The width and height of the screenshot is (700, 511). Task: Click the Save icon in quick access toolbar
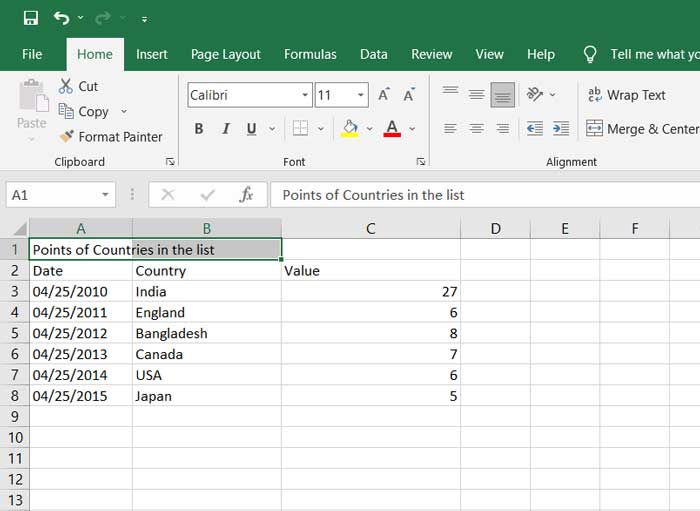[x=31, y=18]
